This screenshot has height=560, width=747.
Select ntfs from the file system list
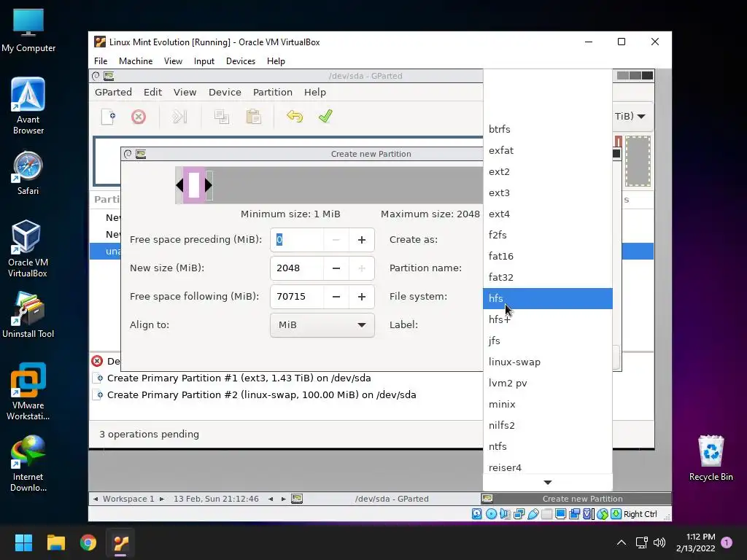(x=547, y=446)
